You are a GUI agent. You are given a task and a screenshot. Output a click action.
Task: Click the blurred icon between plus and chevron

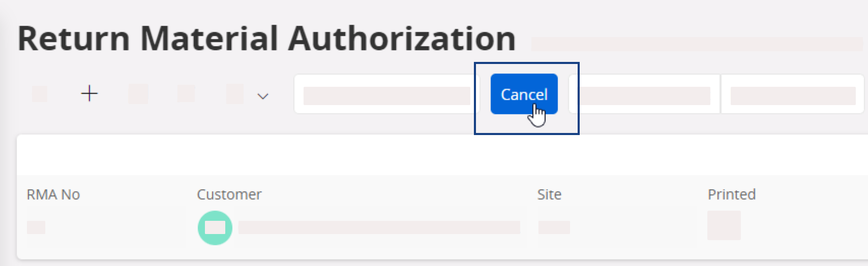(x=186, y=94)
